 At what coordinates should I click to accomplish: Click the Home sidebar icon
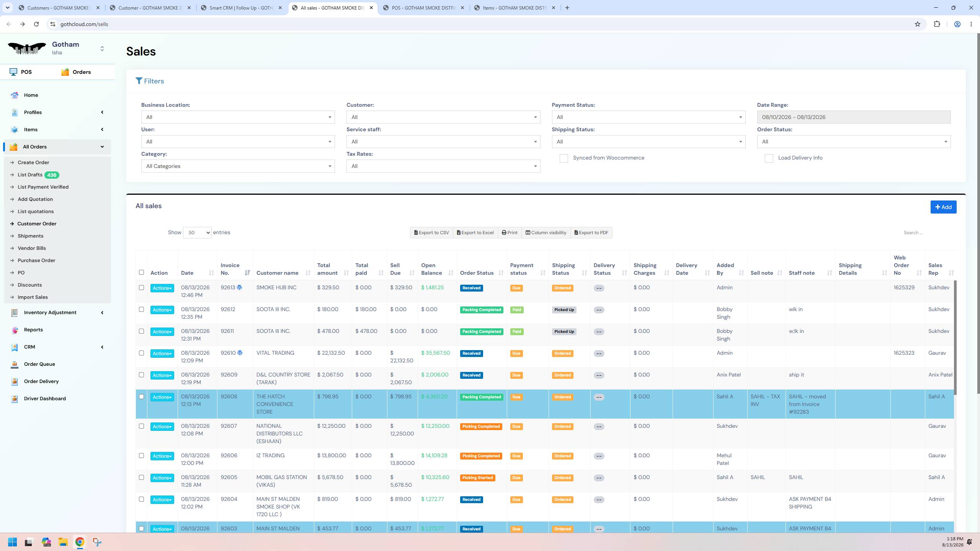(x=15, y=95)
